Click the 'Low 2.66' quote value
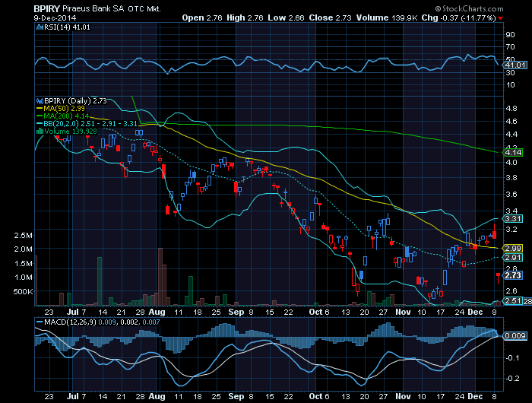 [286, 18]
